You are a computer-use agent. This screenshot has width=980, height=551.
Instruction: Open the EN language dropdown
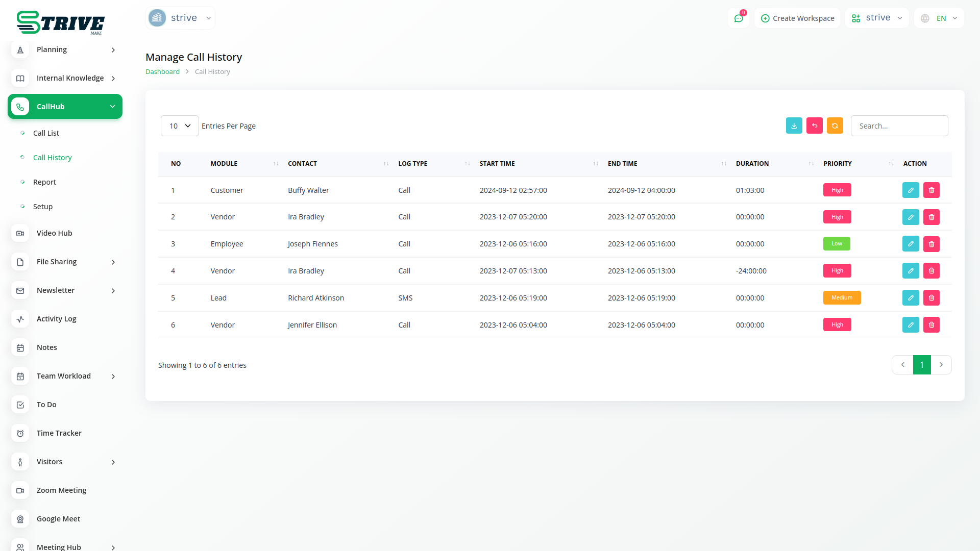click(x=940, y=18)
